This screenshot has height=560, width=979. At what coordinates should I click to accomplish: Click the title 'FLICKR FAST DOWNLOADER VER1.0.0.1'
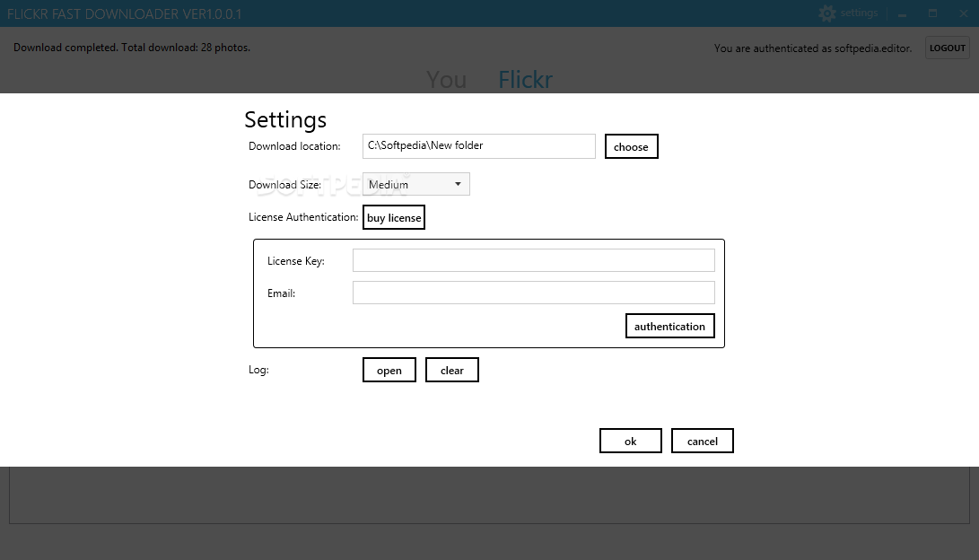coord(124,13)
